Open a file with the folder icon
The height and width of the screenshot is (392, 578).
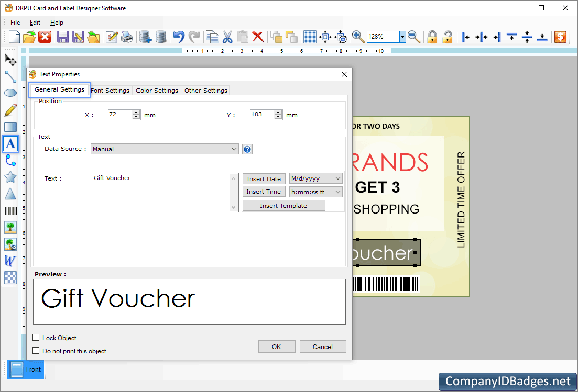pyautogui.click(x=29, y=37)
